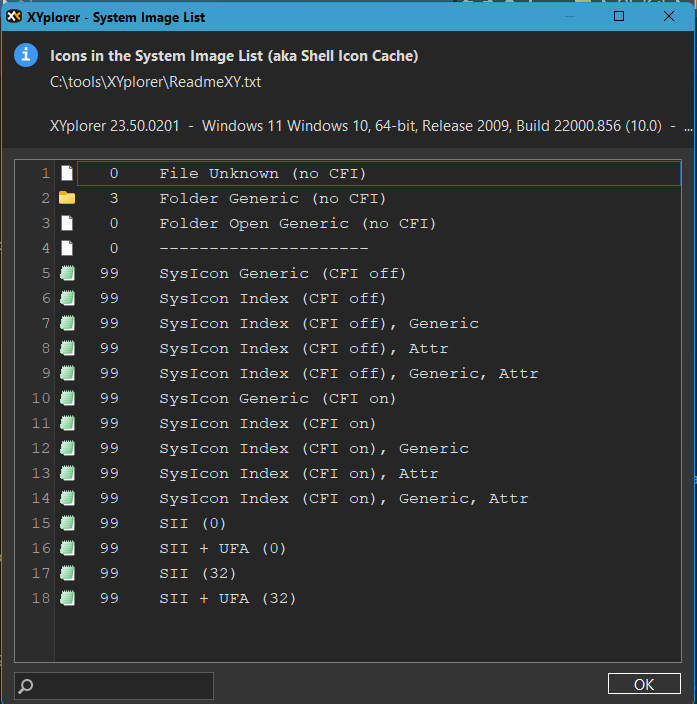Click the notepad icon in row 9

67,373
